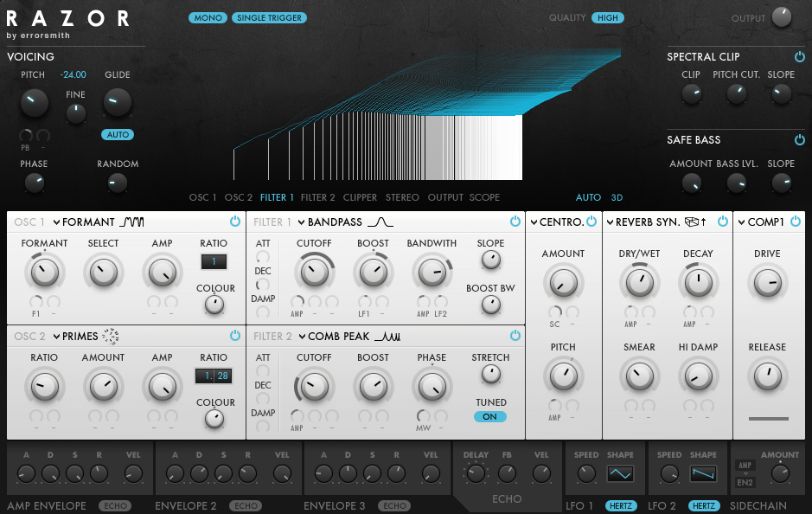Toggle Envelope 2 ECHO button
The width and height of the screenshot is (812, 514).
pyautogui.click(x=246, y=505)
